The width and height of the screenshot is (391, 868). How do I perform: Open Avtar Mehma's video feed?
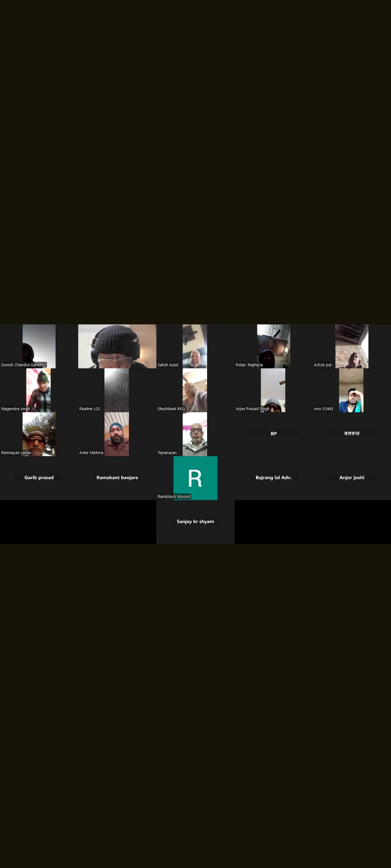[x=117, y=434]
